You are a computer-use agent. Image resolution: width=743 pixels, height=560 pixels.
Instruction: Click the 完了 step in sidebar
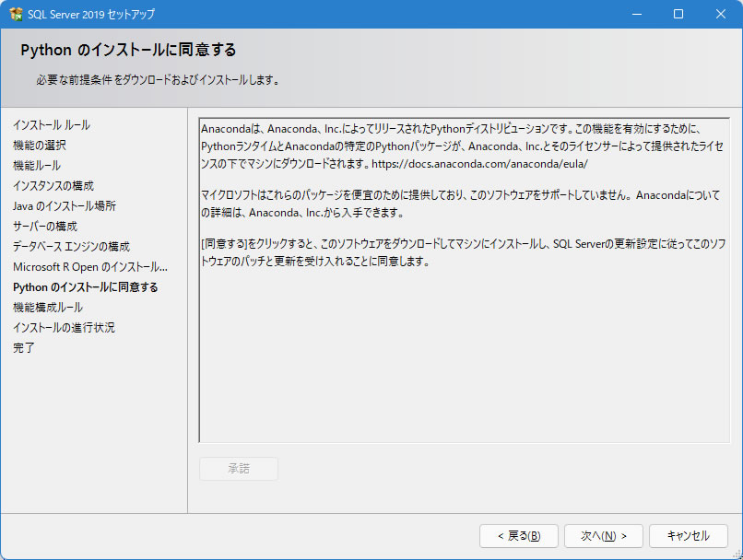click(x=24, y=348)
